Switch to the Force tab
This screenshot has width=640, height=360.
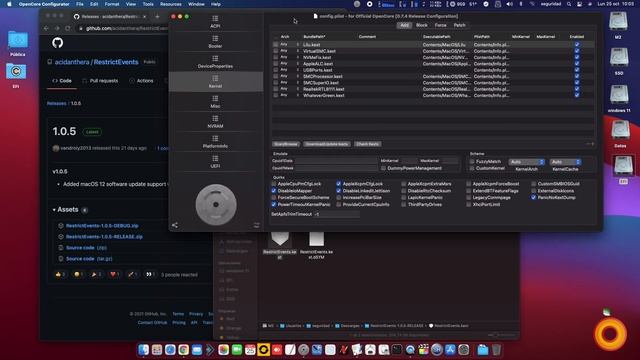click(x=440, y=25)
